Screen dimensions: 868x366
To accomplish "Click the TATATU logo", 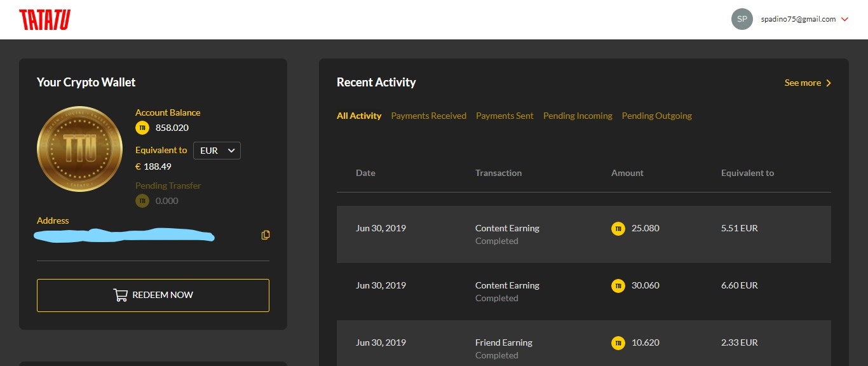I will point(44,20).
